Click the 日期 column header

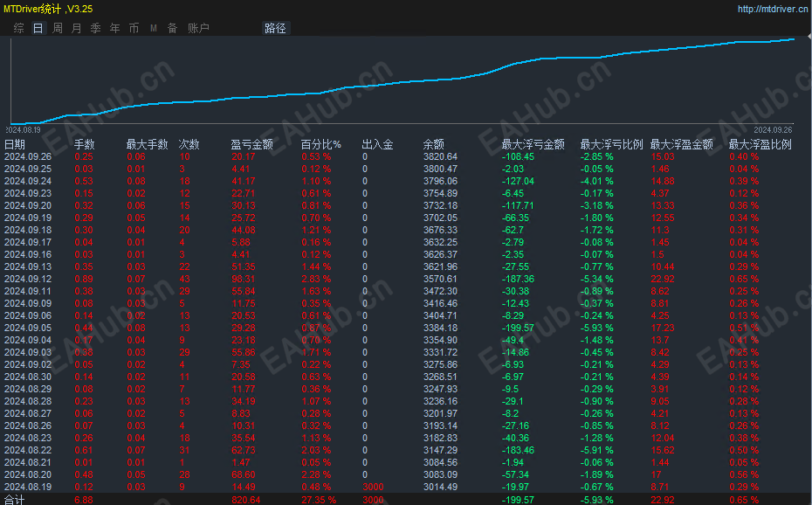(x=15, y=144)
